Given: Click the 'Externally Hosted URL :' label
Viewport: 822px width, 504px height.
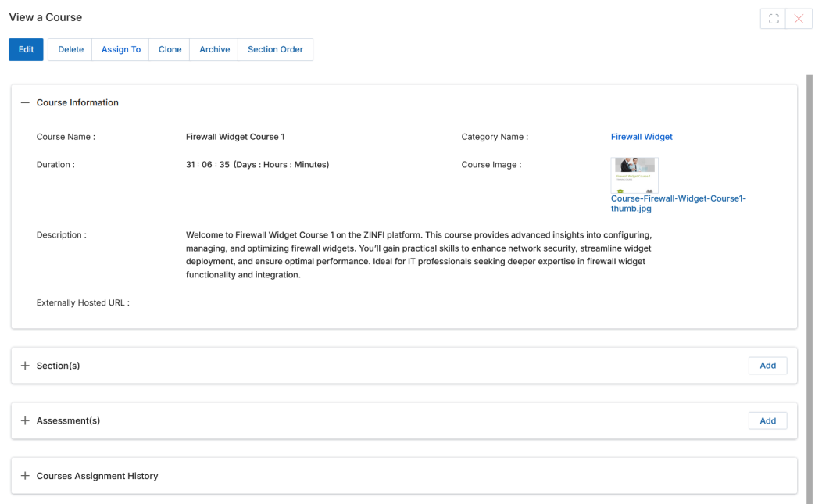Looking at the screenshot, I should [83, 302].
